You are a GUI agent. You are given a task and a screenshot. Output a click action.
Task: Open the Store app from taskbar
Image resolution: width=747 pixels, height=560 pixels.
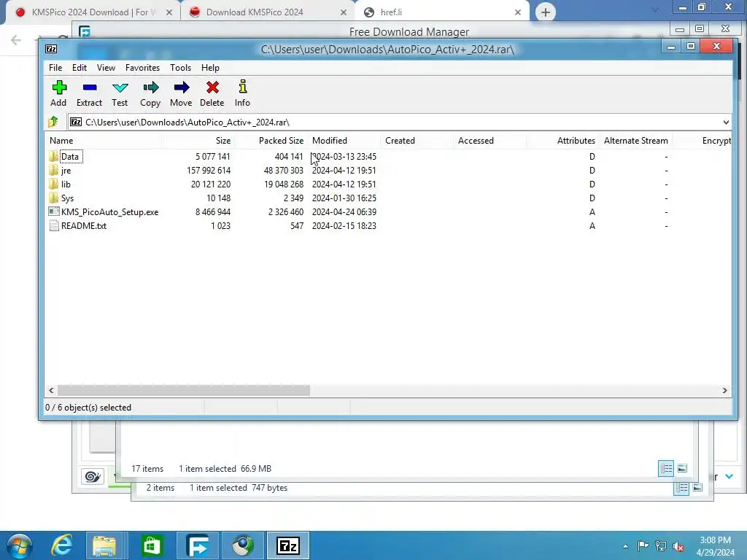[x=152, y=545]
